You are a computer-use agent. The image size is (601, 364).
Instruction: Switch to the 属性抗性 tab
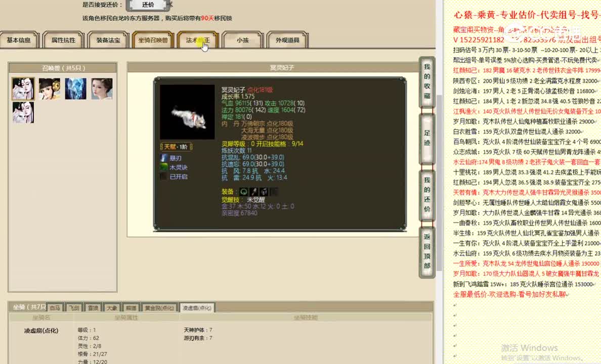click(x=63, y=40)
